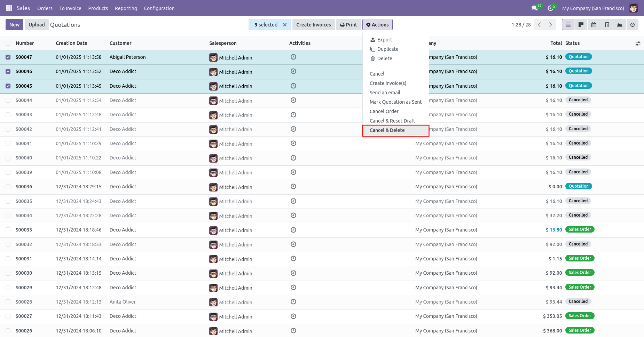Open activity clock for S00047
This screenshot has width=644, height=337.
pos(293,57)
